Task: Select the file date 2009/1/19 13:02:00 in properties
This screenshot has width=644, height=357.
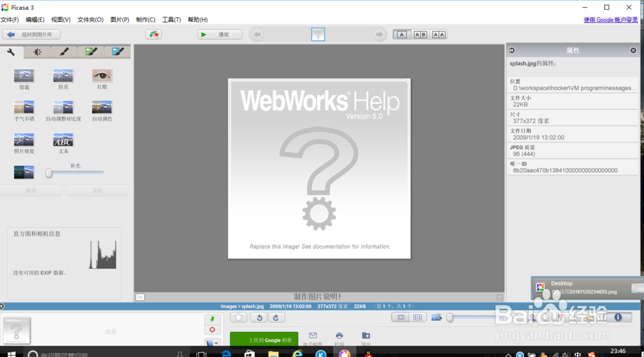Action: [538, 137]
